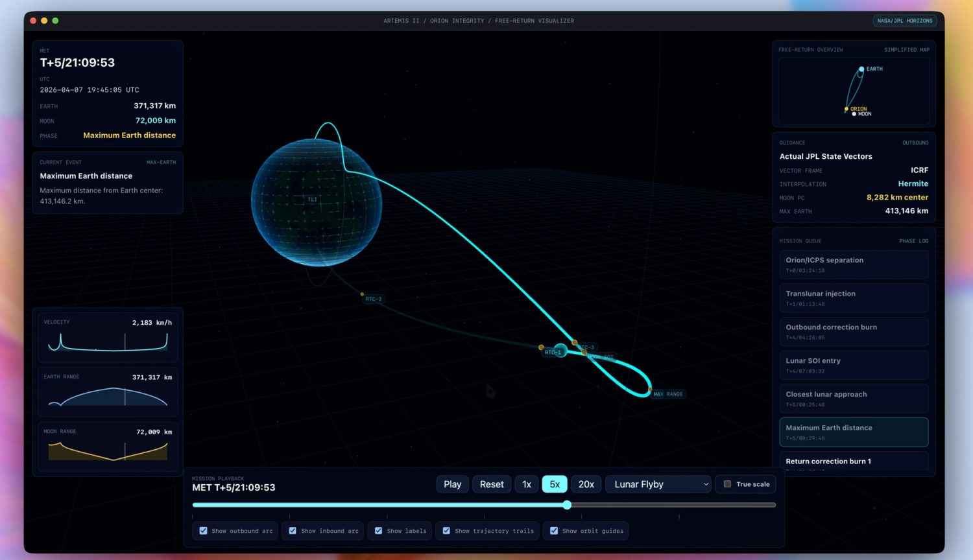The height and width of the screenshot is (560, 973).
Task: Click the PHASE LOG label
Action: [x=913, y=241]
